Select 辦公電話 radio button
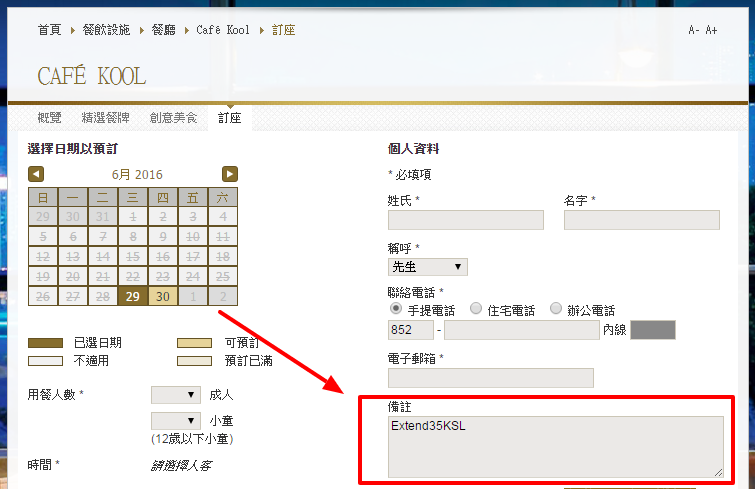 (x=556, y=308)
